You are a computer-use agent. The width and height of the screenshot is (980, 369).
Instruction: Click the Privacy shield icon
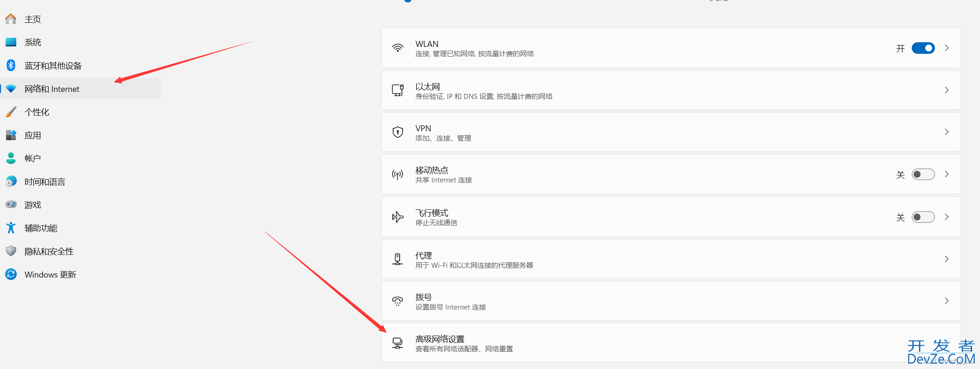click(x=11, y=251)
